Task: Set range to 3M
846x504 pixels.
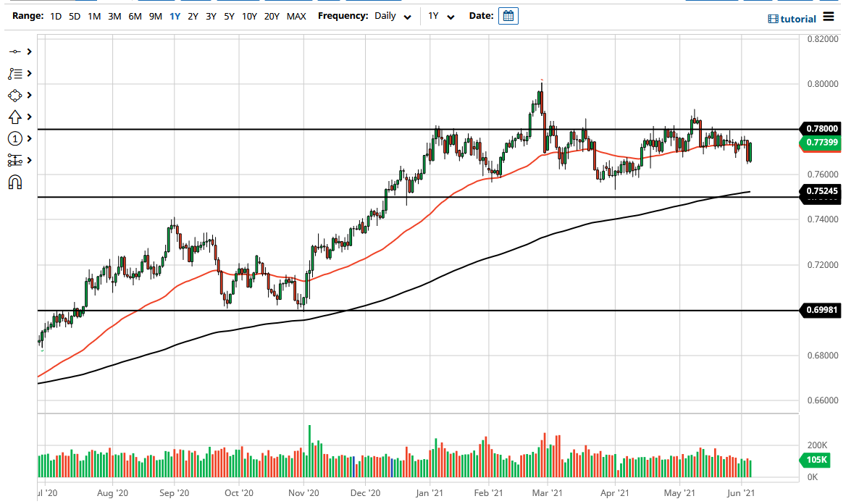Action: click(114, 16)
